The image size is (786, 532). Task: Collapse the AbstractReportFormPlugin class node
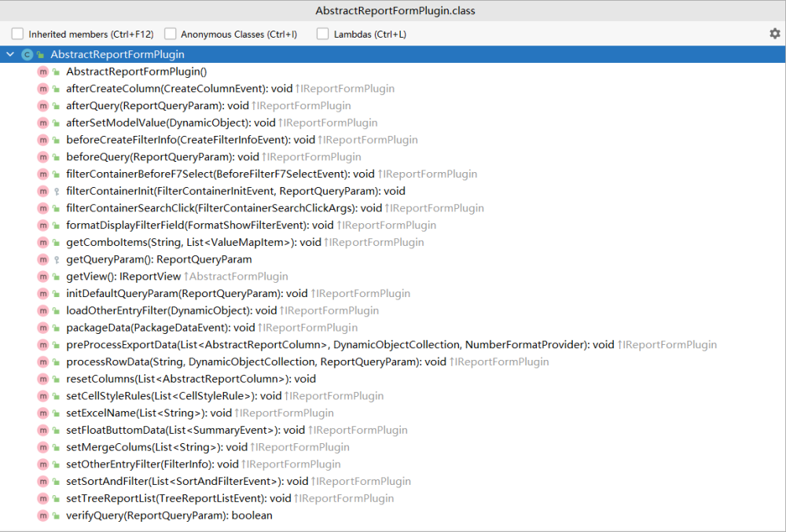coord(10,54)
